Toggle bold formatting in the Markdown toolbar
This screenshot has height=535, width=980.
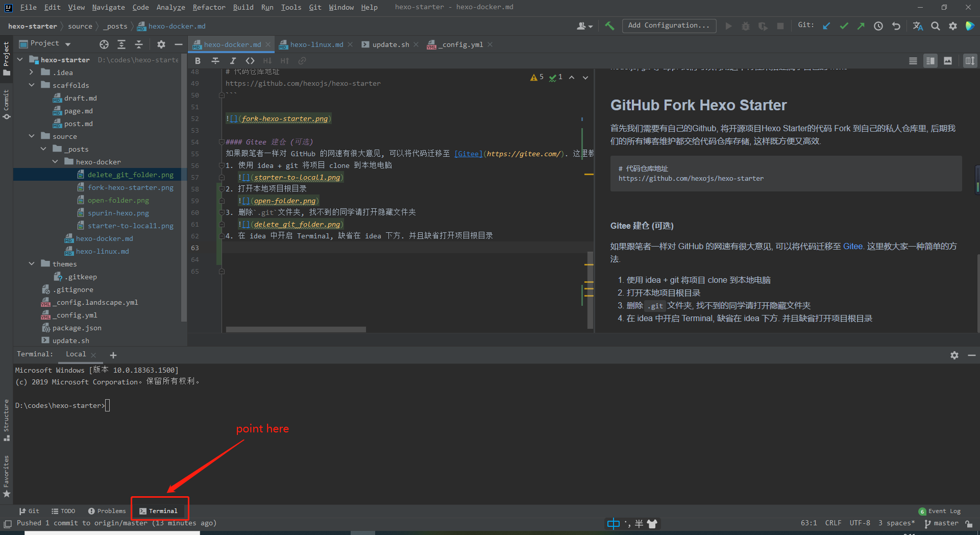[x=198, y=60]
